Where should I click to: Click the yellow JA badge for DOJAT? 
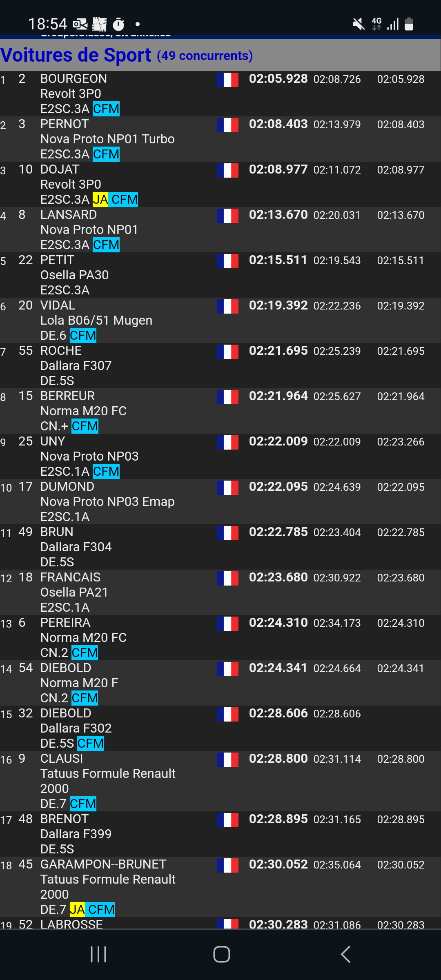(x=100, y=200)
